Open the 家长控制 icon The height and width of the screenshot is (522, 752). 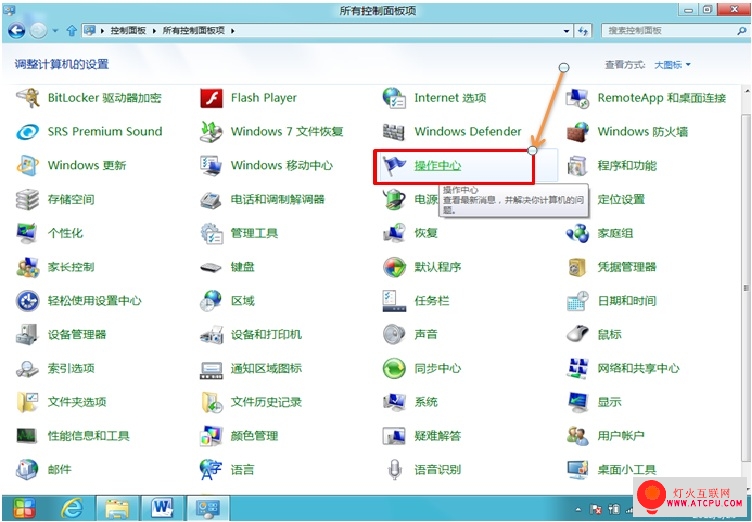(27, 267)
